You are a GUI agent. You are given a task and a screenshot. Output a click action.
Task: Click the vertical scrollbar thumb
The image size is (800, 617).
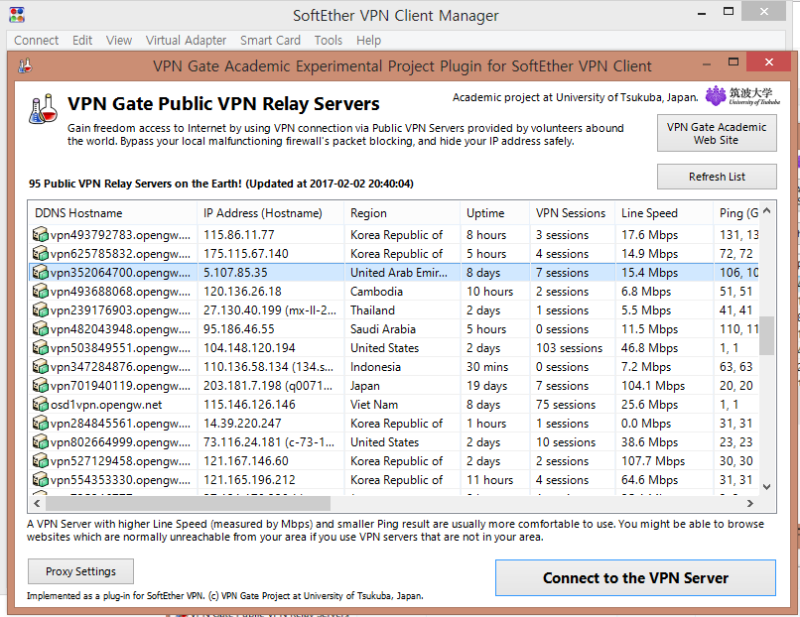766,335
